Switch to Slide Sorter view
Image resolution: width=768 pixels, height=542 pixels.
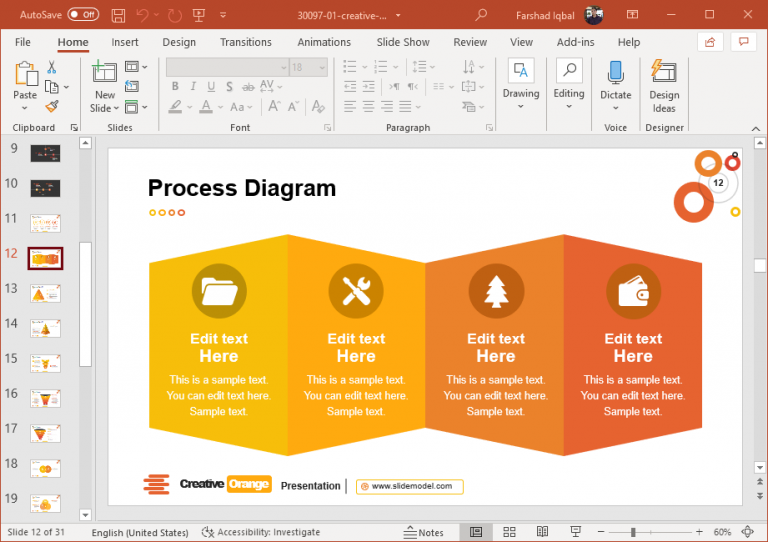(509, 532)
